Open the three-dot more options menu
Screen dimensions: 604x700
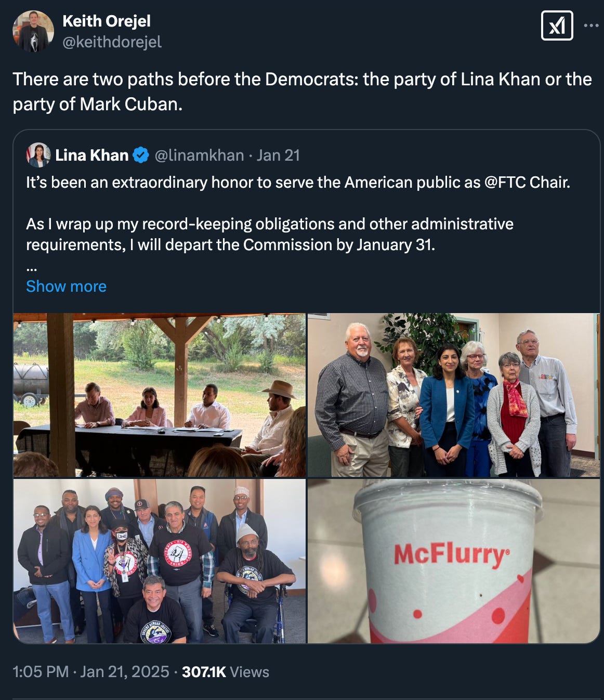591,25
